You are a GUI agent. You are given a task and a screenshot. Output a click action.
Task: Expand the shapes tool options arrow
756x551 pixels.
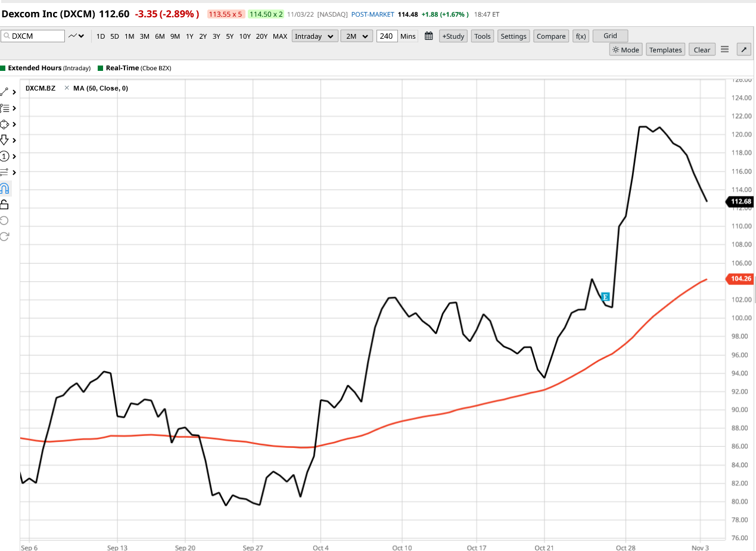[14, 124]
